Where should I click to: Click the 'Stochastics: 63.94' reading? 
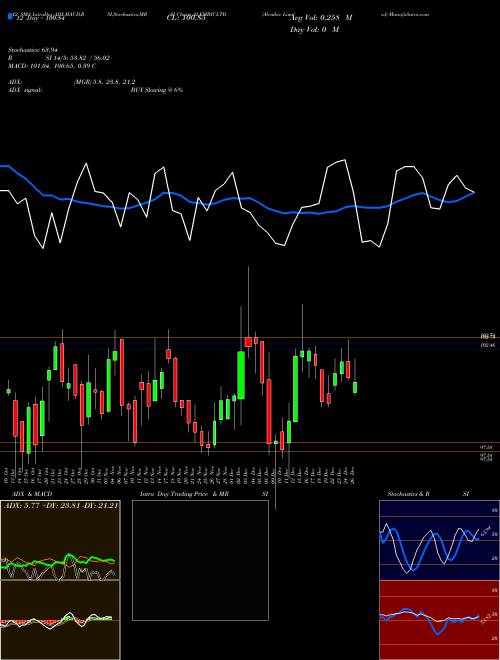(x=33, y=50)
